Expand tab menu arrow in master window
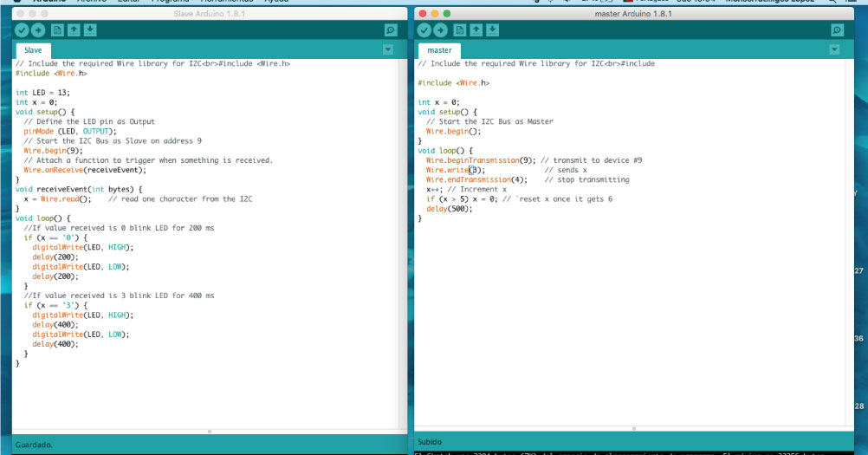868x455 pixels. tap(834, 49)
